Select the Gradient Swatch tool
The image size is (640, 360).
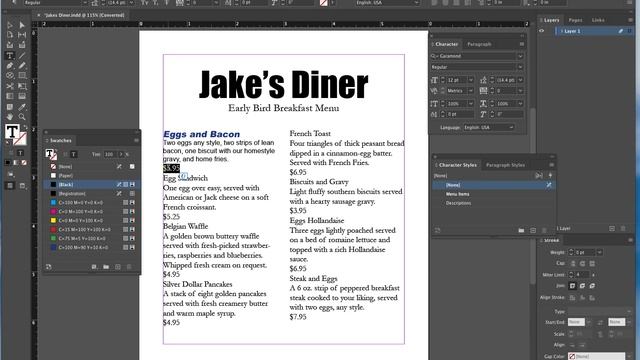point(10,96)
